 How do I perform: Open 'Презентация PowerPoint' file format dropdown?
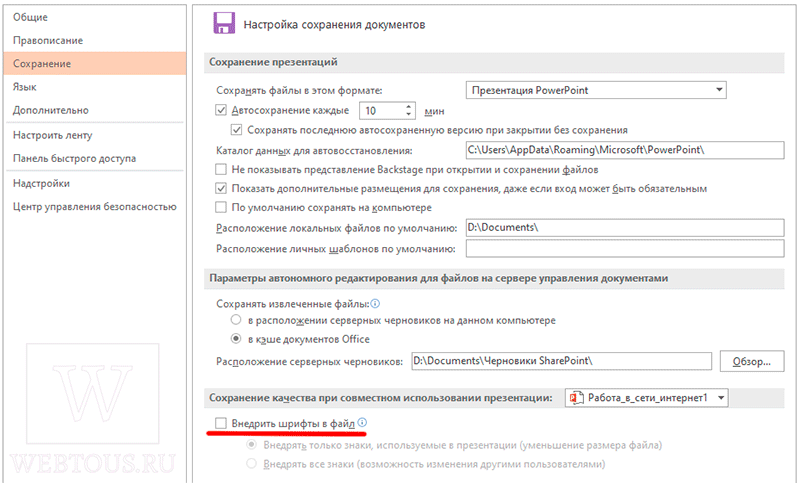click(596, 90)
